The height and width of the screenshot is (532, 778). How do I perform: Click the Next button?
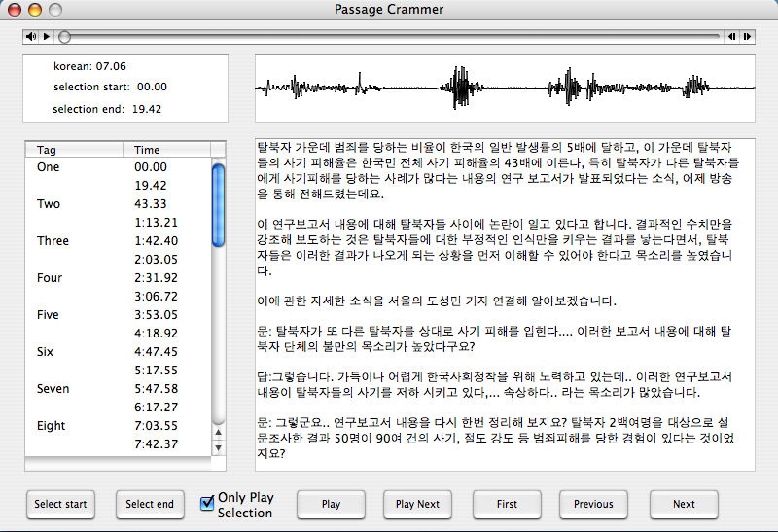pos(684,504)
